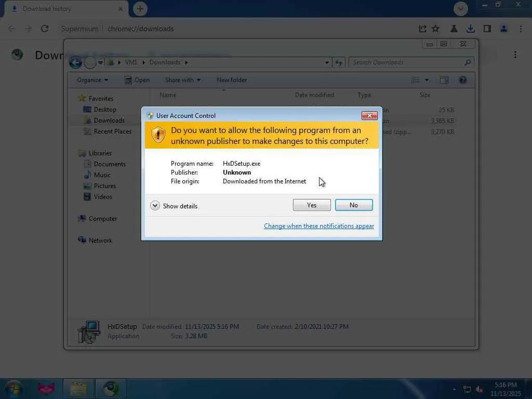Click the taskbar clock 5:16 PM
Image resolution: width=532 pixels, height=399 pixels.
point(506,385)
